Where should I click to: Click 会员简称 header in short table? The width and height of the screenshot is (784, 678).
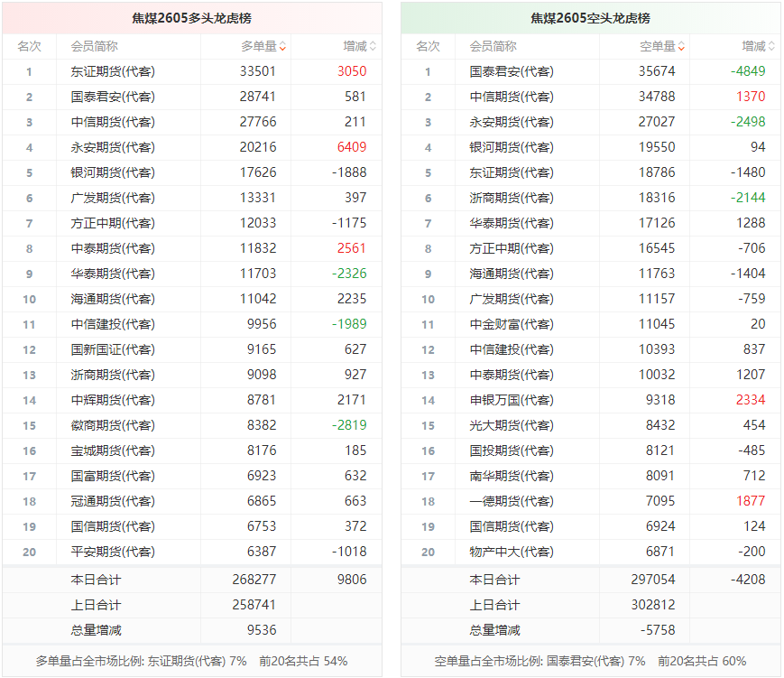pos(493,47)
